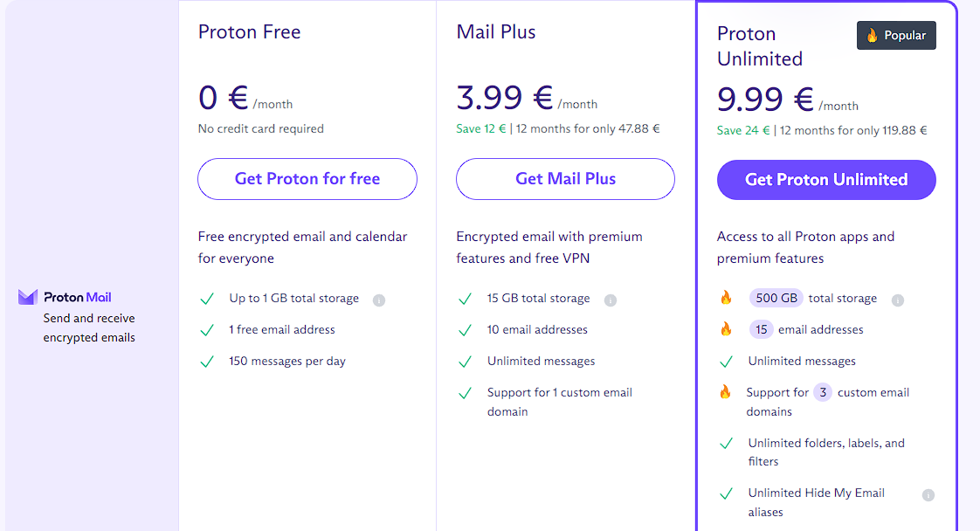The width and height of the screenshot is (980, 531).
Task: Click flame icon beside custom email domains
Action: (725, 391)
